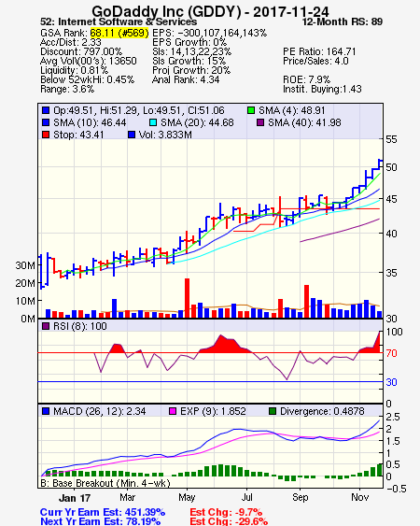Click the Instit. Buying:1.43 text

(x=322, y=90)
